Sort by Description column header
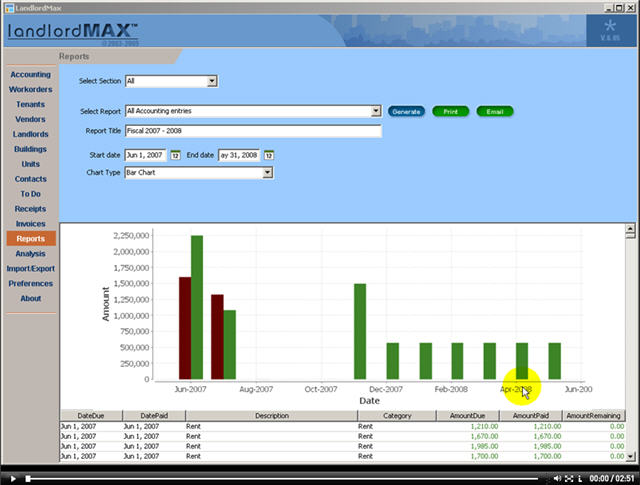Screen dimensions: 640x485 271,416
